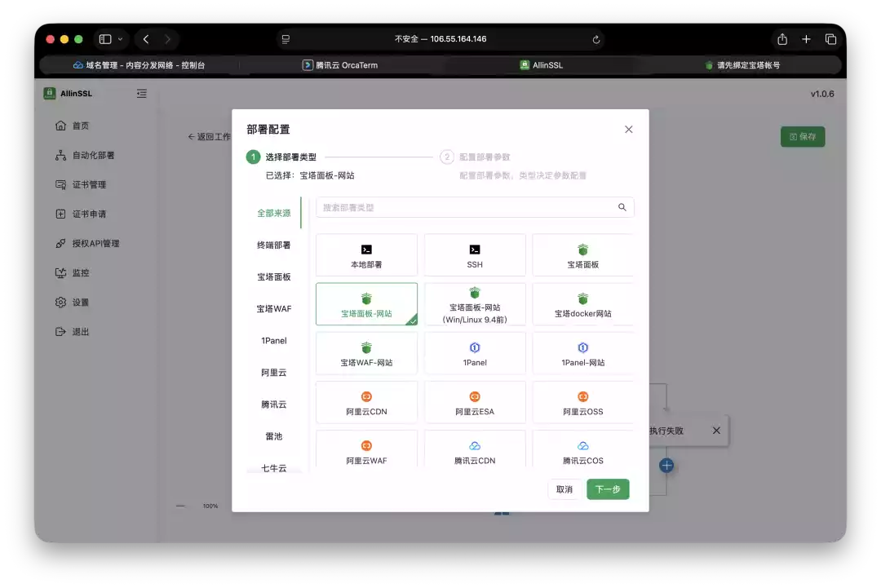The image size is (881, 588).
Task: Expand the 腾讯云 source category
Action: [273, 404]
